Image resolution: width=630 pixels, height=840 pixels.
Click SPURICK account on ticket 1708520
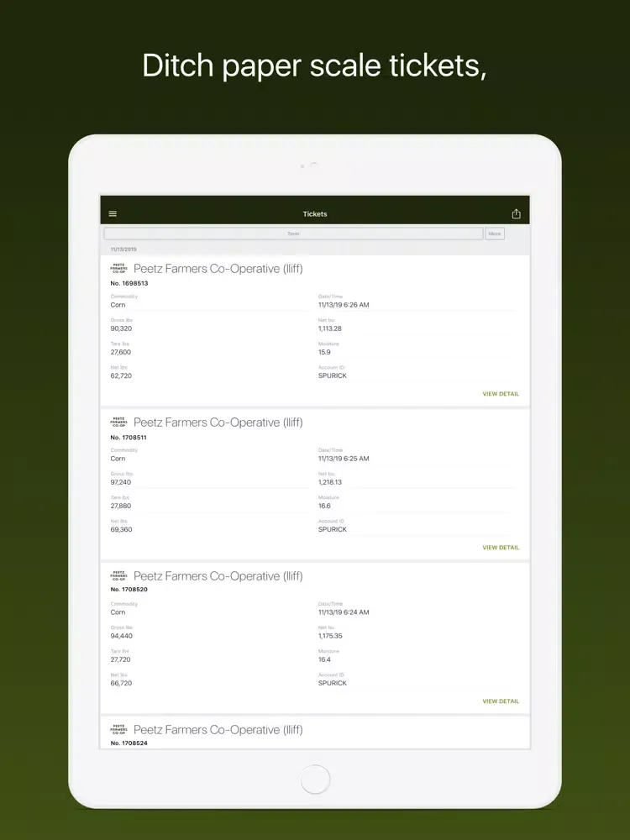tap(332, 683)
